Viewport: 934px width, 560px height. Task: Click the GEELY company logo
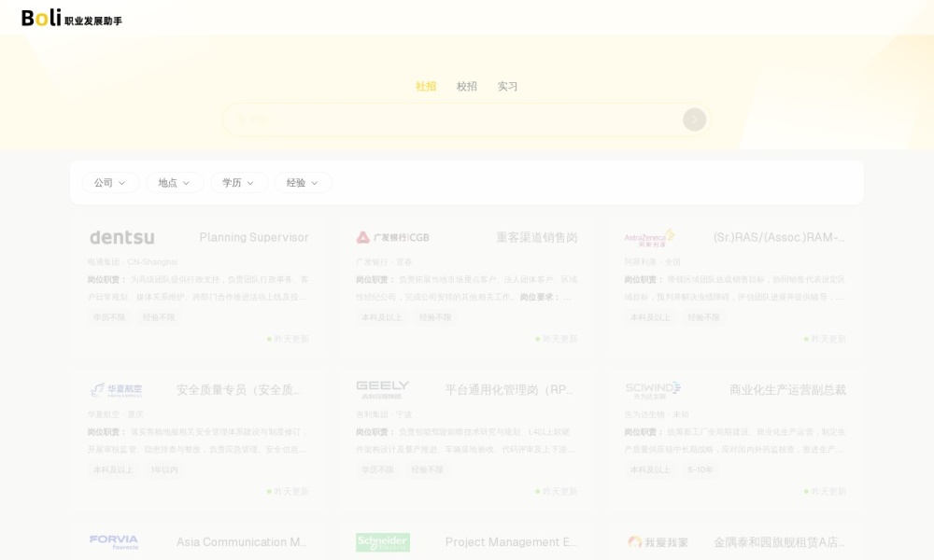coord(382,390)
